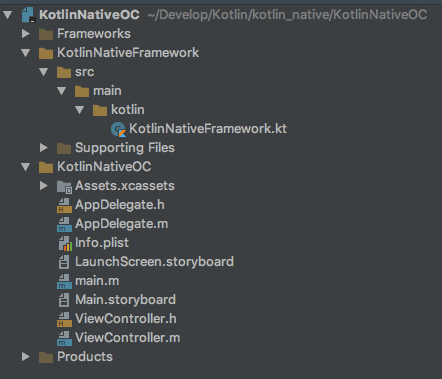The image size is (442, 379).
Task: Expand the Assets.xcassets catalog
Action: 44,186
